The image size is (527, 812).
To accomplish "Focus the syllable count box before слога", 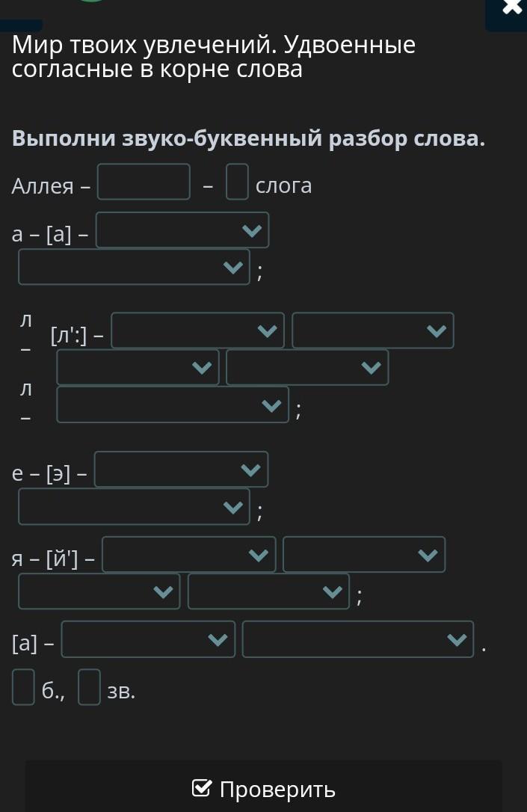I will [237, 182].
